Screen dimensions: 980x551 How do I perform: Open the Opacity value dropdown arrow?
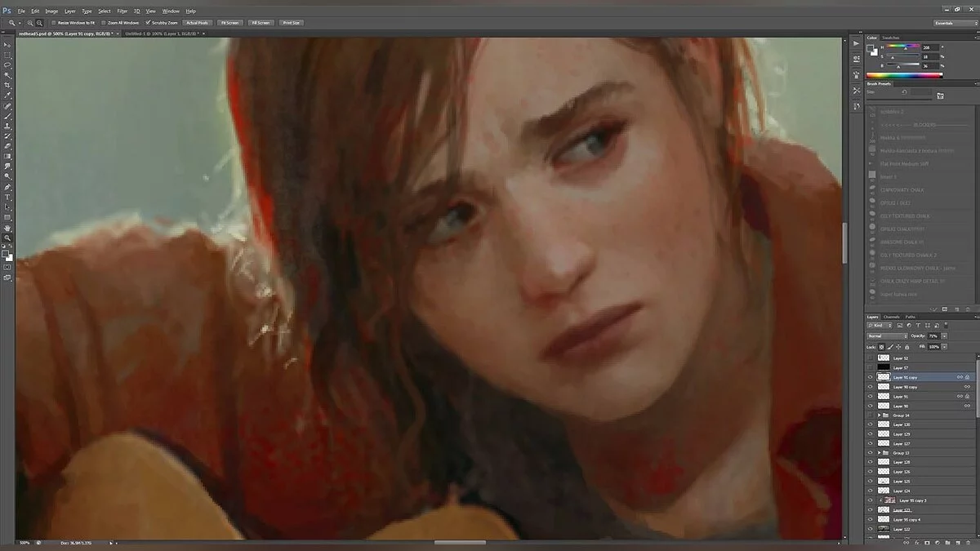[944, 336]
